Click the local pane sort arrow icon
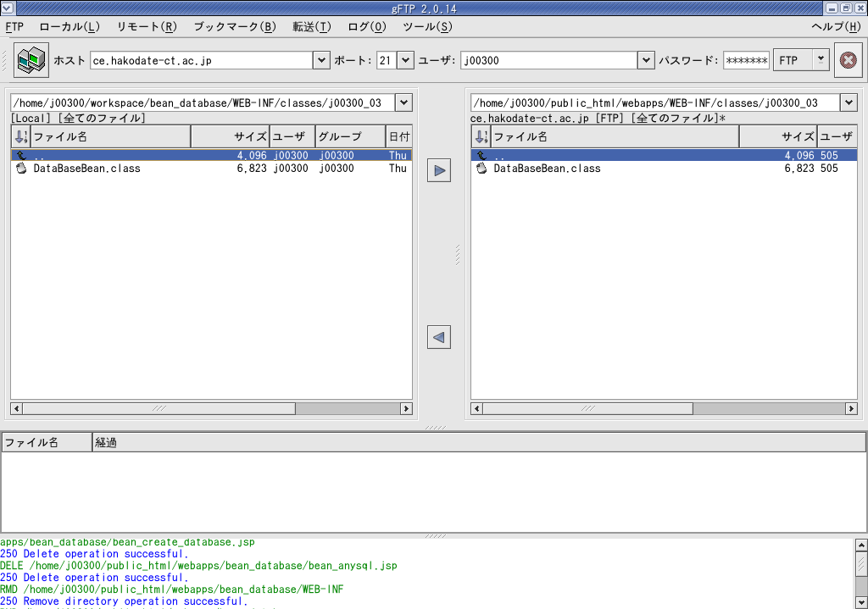This screenshot has width=868, height=609. coord(21,136)
